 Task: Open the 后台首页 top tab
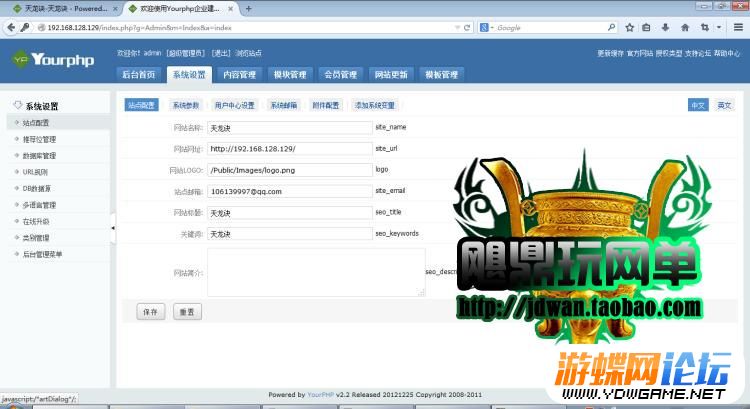(x=139, y=75)
